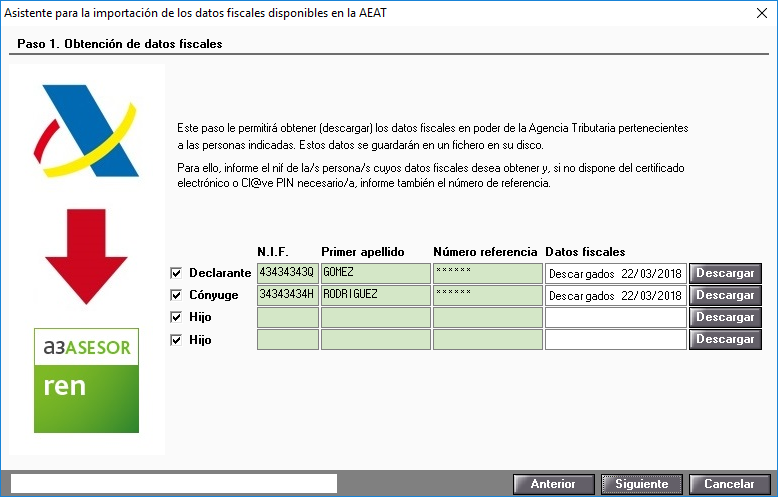Viewport: 778px width, 497px height.
Task: Click the 'Paso 1. Obtención de datos fiscales' heading
Action: (120, 44)
